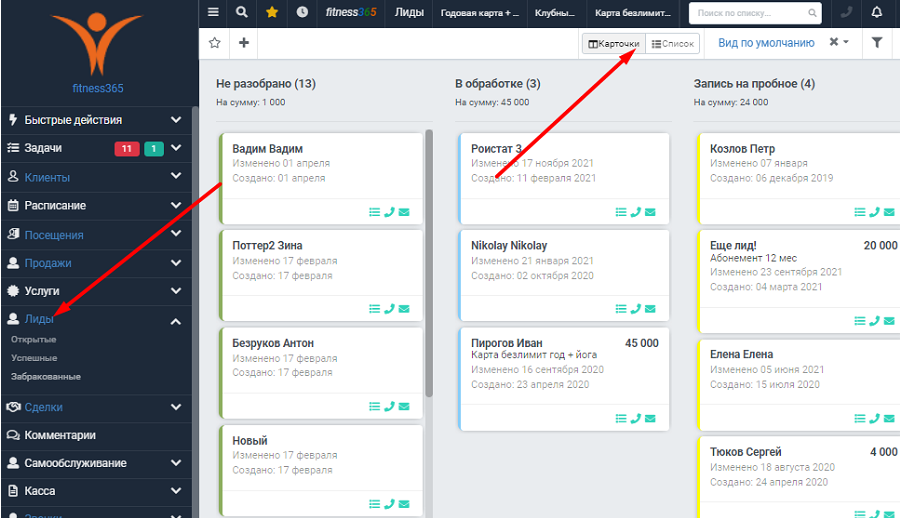Add new lead with plus icon
900x518 pixels.
point(243,42)
